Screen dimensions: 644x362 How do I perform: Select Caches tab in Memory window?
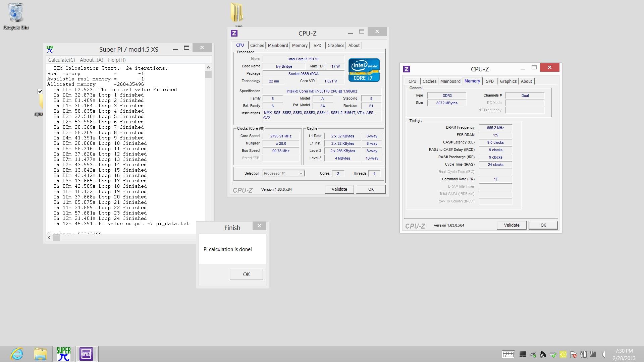(429, 81)
